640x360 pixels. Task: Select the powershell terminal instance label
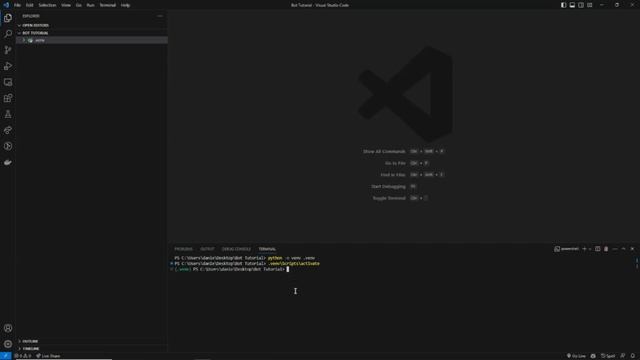567,249
